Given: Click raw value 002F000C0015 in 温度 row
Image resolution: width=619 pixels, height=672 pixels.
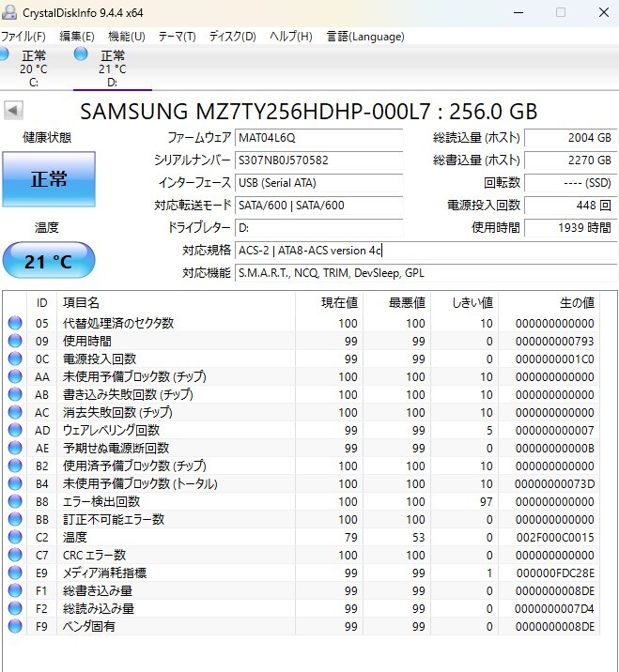Looking at the screenshot, I should 555,538.
